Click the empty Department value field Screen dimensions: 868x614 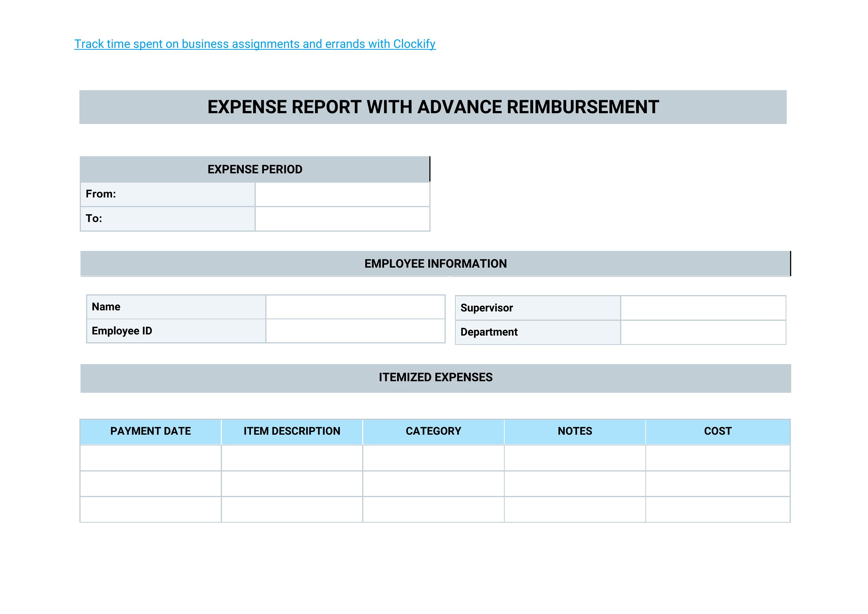[703, 332]
